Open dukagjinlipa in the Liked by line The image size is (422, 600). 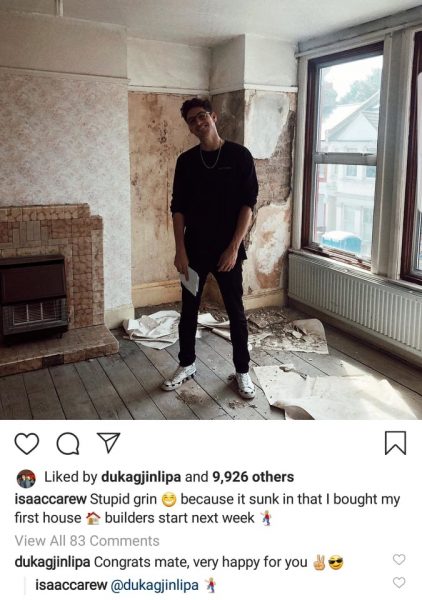click(141, 477)
